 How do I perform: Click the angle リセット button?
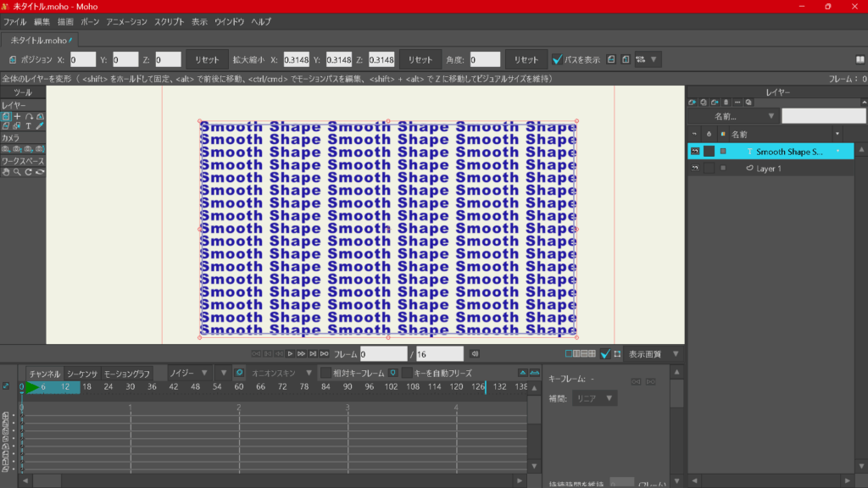[x=526, y=60]
